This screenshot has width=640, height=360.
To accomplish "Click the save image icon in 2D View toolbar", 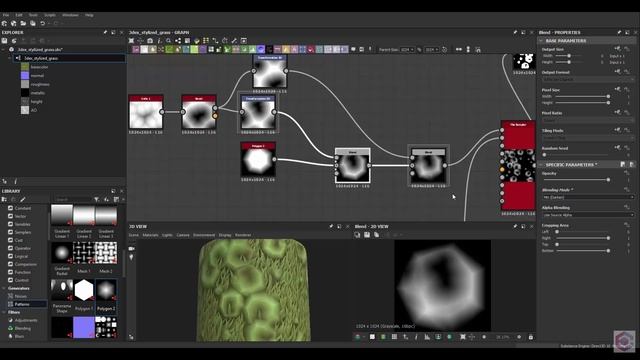I will pos(367,235).
